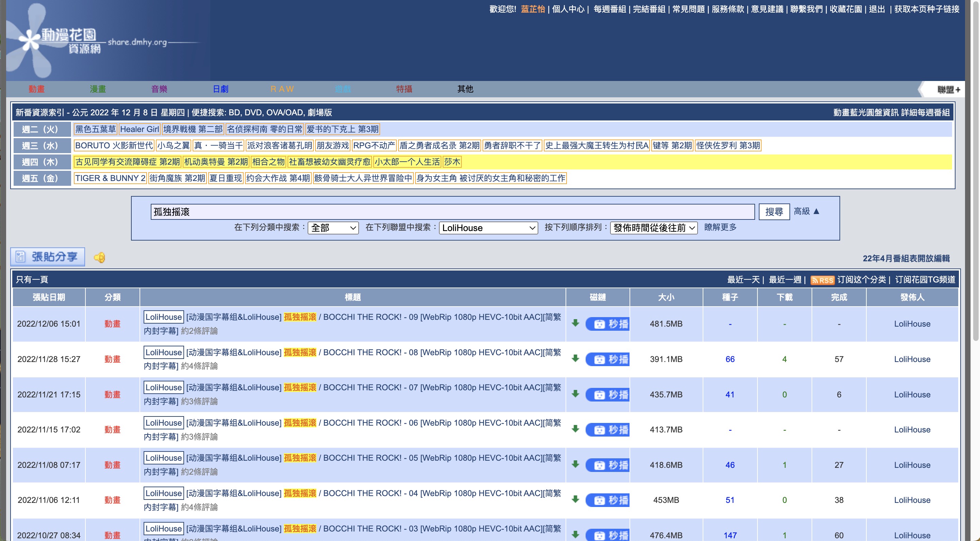Click the orange RSS feed icon

click(822, 280)
